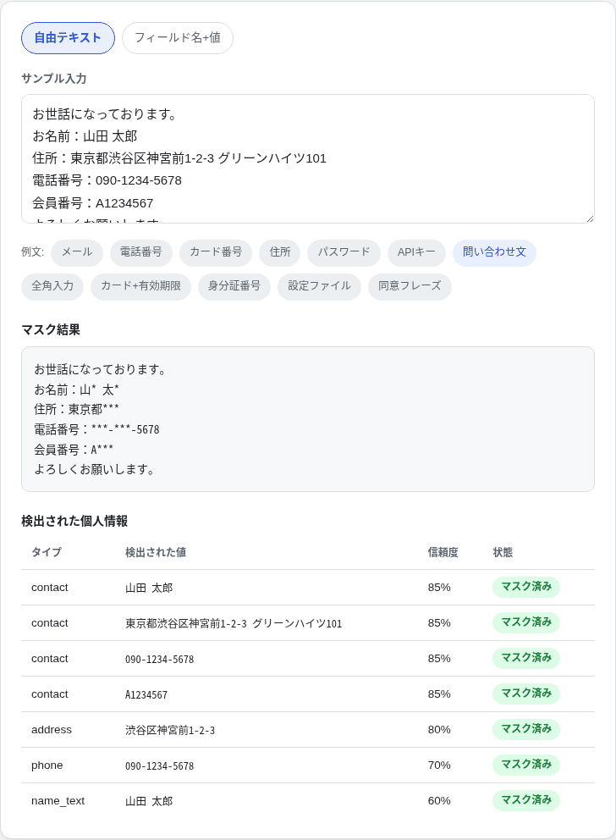The image size is (616, 840).
Task: Click the address type cell
Action: point(52,730)
